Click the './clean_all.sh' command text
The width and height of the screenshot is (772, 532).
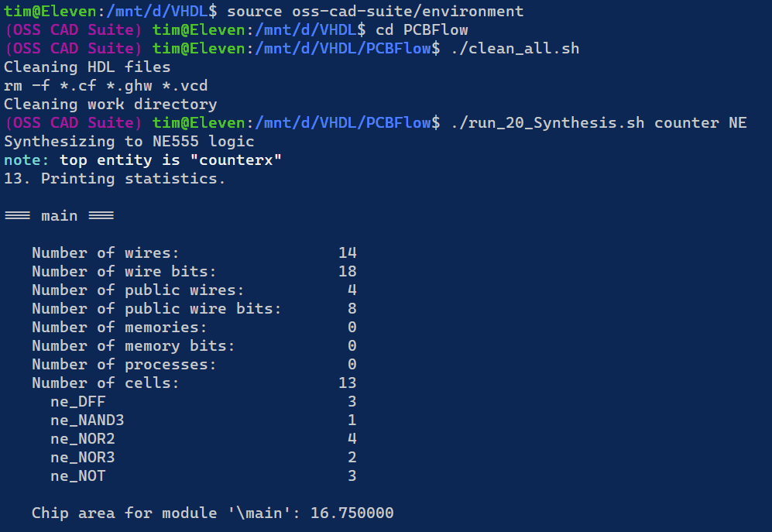515,49
